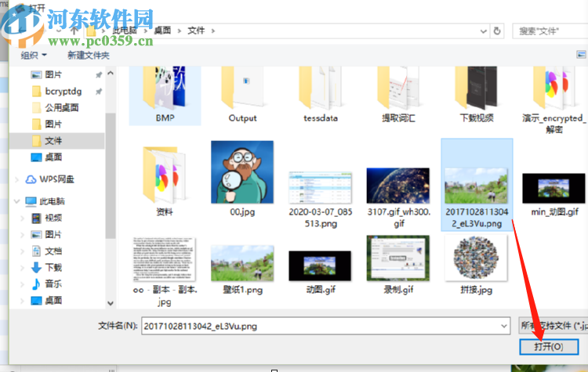Click 文件 in the address breadcrumb
The height and width of the screenshot is (372, 588).
196,31
